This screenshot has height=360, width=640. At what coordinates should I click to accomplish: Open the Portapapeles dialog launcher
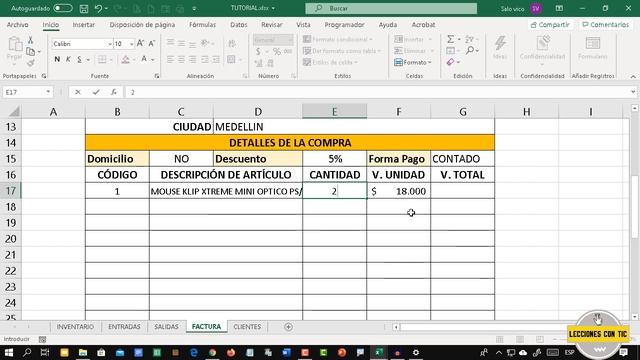click(x=44, y=76)
